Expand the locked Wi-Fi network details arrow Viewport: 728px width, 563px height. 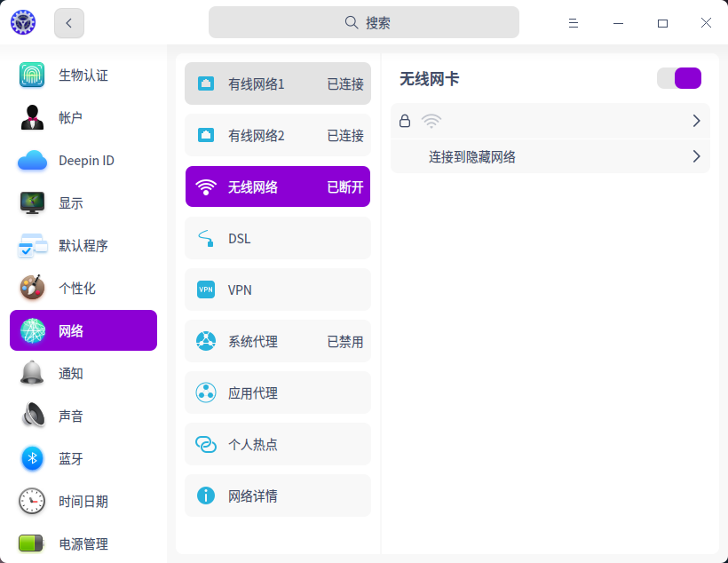(x=696, y=121)
